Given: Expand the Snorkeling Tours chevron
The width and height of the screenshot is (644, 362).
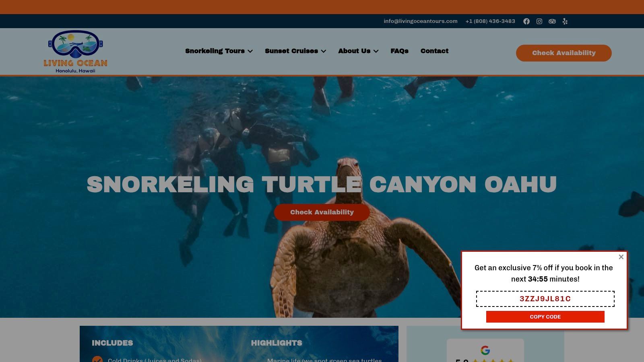Looking at the screenshot, I should coord(250,51).
